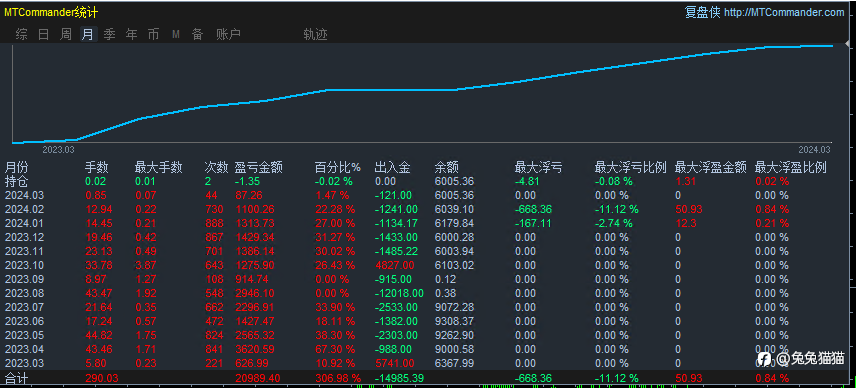This screenshot has height=388, width=856.
Task: Select the 月 monthly statistics tab
Action: click(88, 35)
